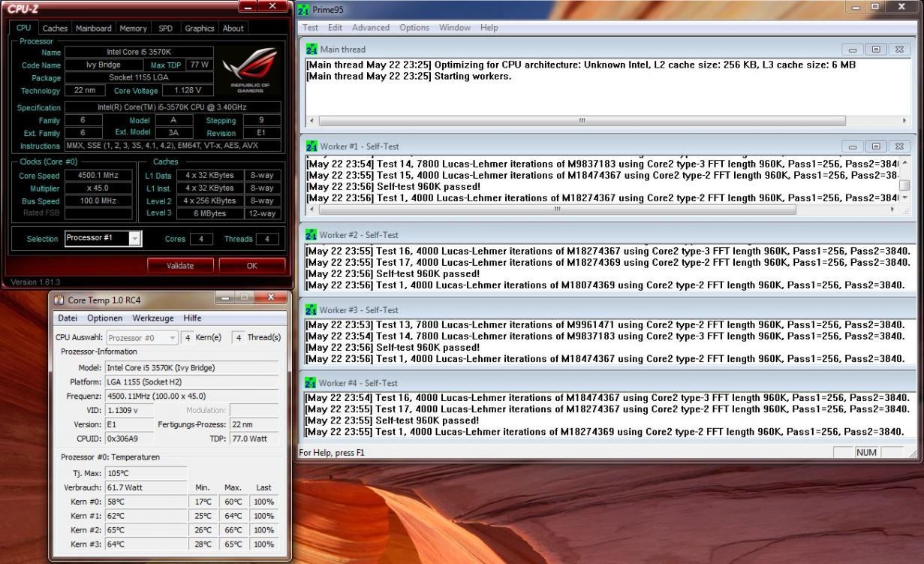Show the About tab in CPU-Z

[x=233, y=29]
